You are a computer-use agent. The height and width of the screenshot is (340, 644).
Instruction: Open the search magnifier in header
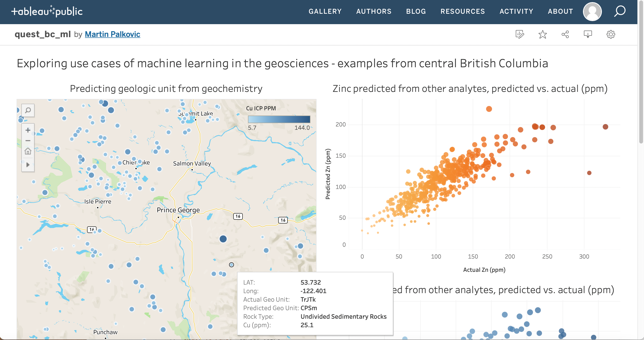tap(619, 11)
